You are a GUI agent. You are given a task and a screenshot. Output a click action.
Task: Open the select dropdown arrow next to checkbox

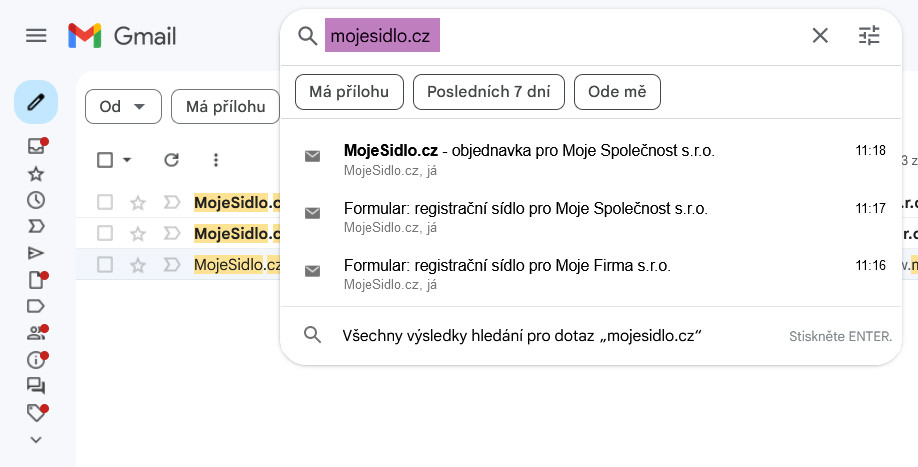click(127, 160)
